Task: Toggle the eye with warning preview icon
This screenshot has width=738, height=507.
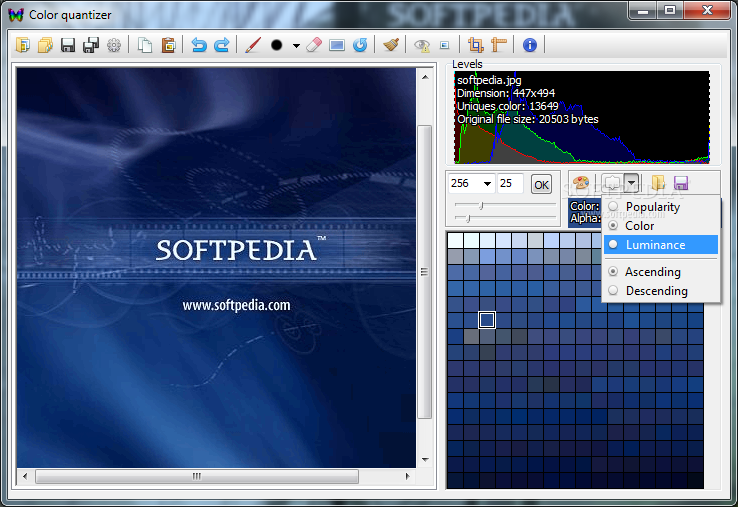Action: [x=422, y=45]
